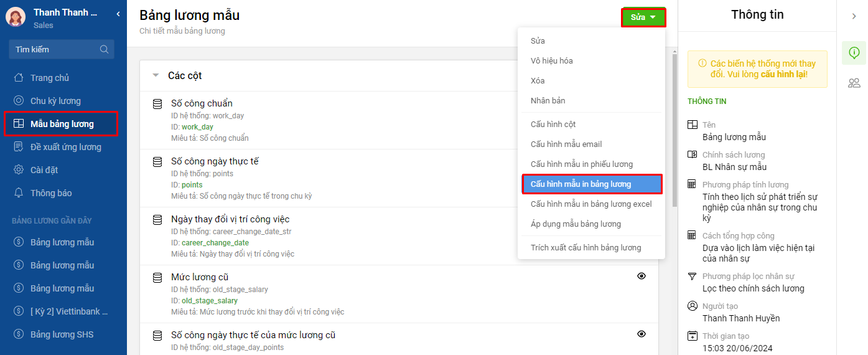
Task: Choose Sửa in the dropdown menu
Action: pyautogui.click(x=591, y=41)
